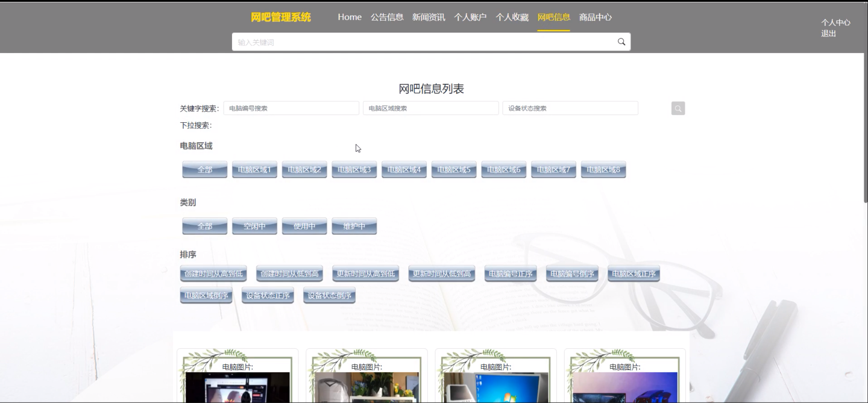
Task: Filter category by 使用中
Action: pyautogui.click(x=304, y=226)
